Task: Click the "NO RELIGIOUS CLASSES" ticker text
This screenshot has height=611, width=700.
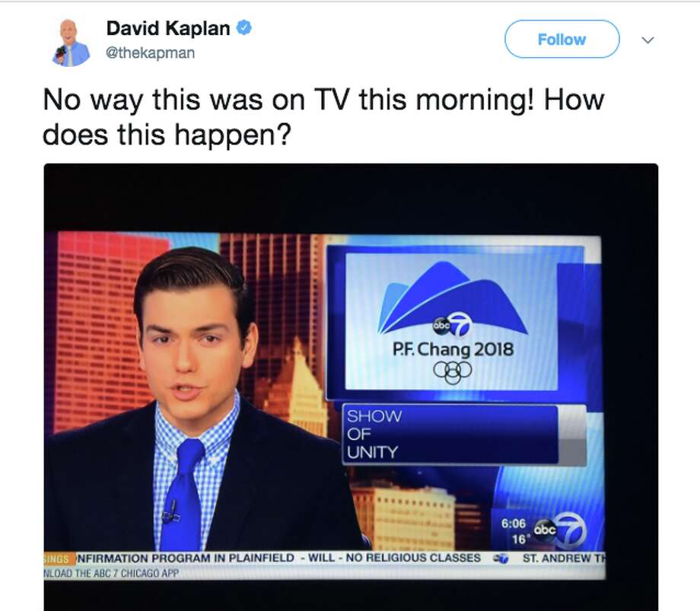Action: pos(413,558)
